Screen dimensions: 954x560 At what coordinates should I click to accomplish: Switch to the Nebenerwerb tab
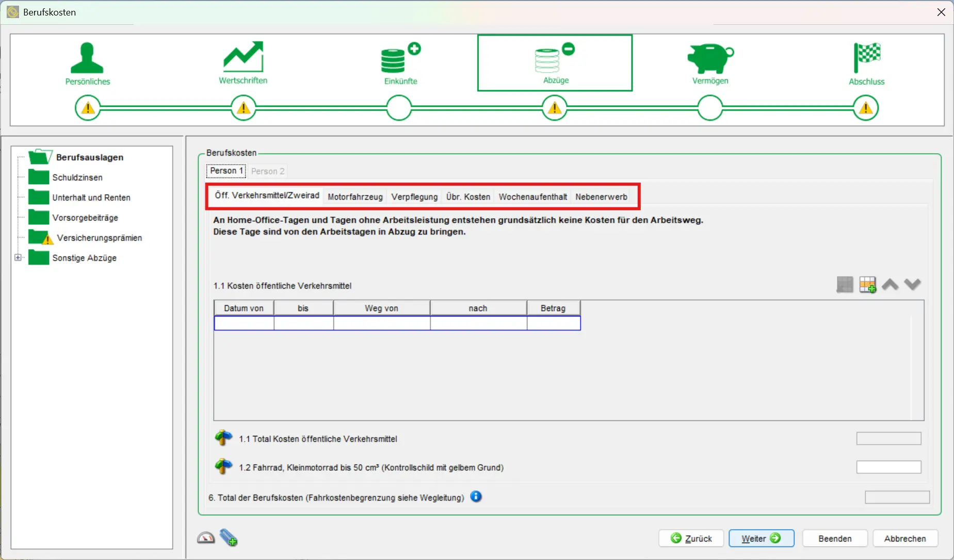(x=601, y=197)
